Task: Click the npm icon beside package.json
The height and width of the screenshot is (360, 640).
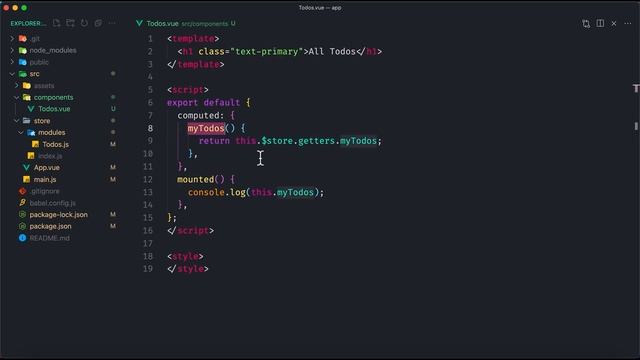Action: click(x=22, y=226)
